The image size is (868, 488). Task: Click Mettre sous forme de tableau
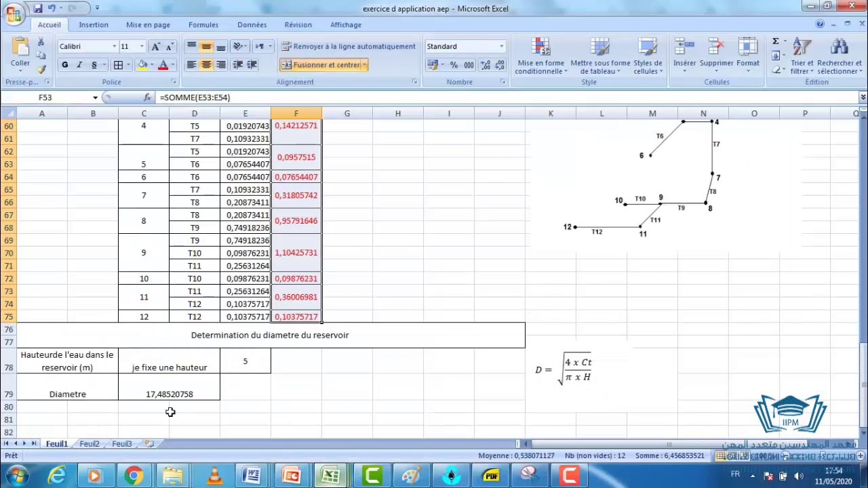tap(600, 56)
